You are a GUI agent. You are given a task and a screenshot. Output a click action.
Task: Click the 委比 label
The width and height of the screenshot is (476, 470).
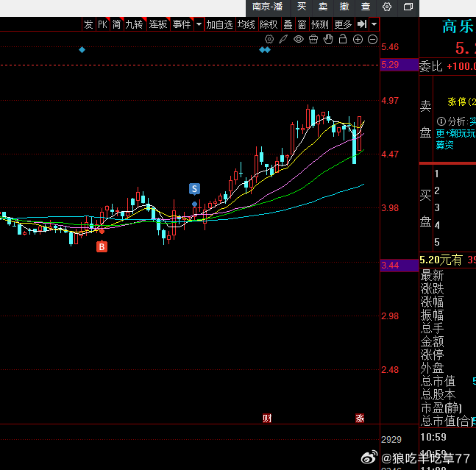431,66
